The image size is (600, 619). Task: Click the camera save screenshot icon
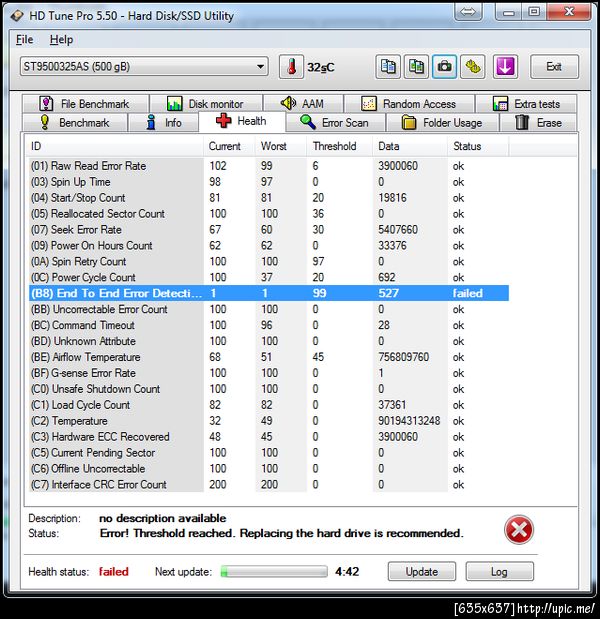(444, 67)
